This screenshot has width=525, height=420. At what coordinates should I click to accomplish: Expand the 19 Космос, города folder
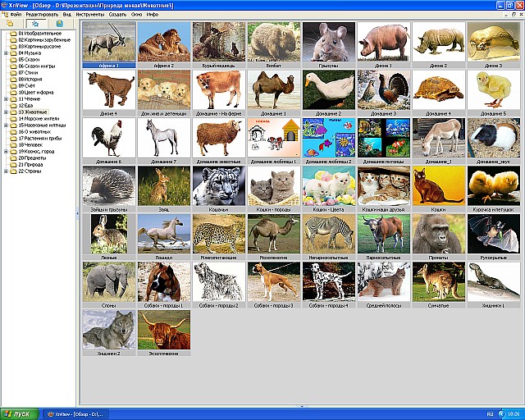tap(6, 152)
